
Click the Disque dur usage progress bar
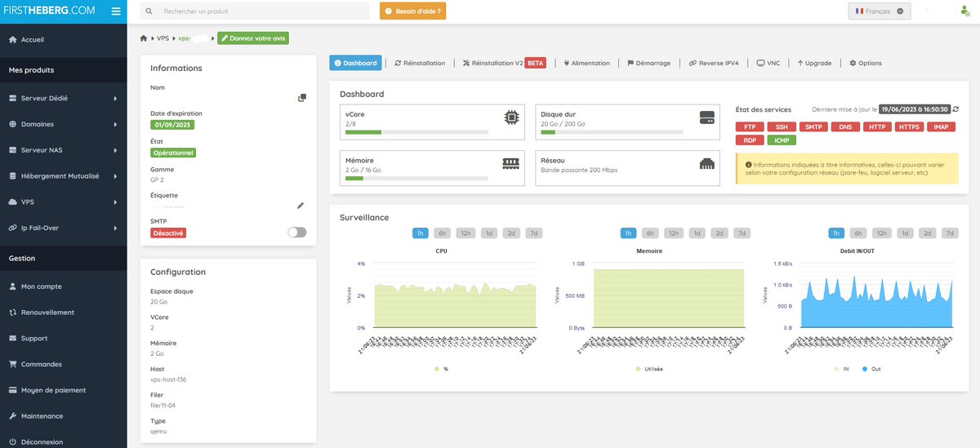click(x=612, y=131)
